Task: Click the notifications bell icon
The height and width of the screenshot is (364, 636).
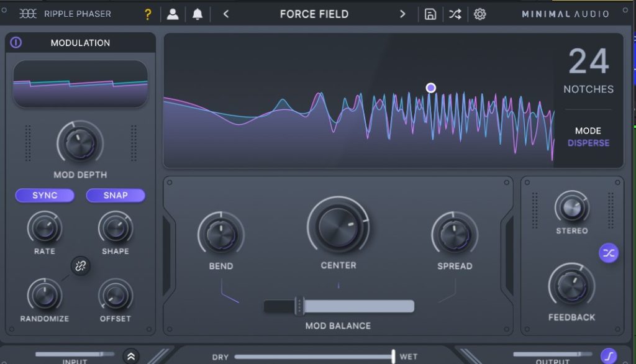Action: pos(198,14)
